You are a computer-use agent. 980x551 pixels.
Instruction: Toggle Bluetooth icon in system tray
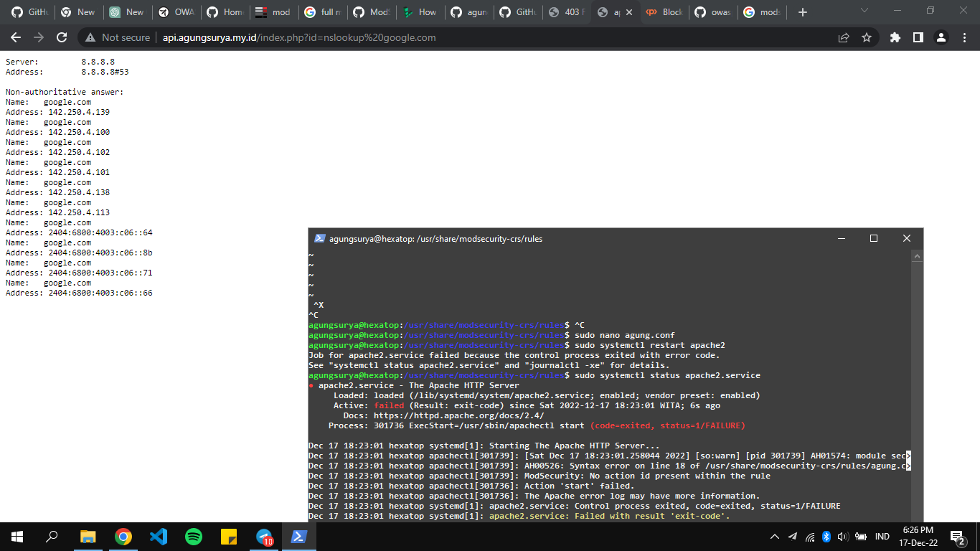[x=826, y=537]
